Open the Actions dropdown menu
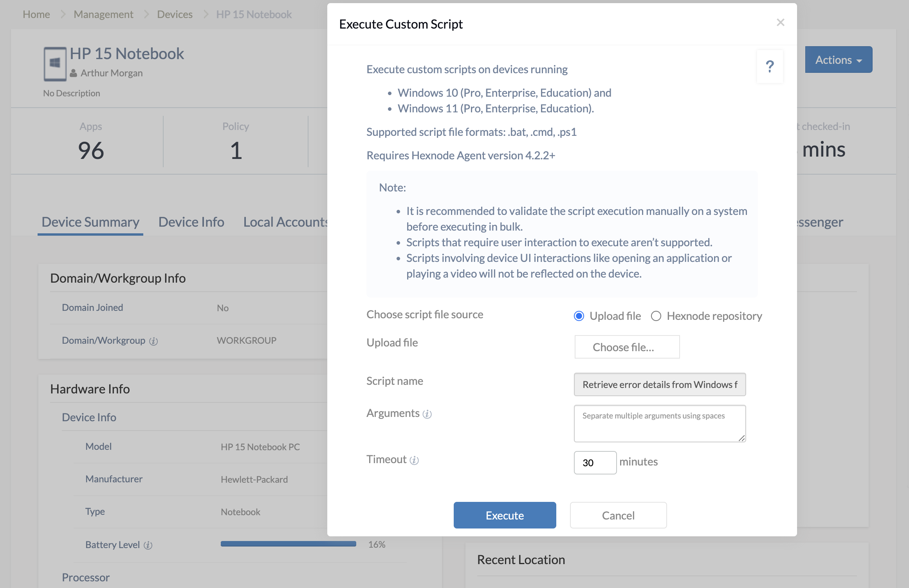This screenshot has height=588, width=909. pyautogui.click(x=839, y=60)
